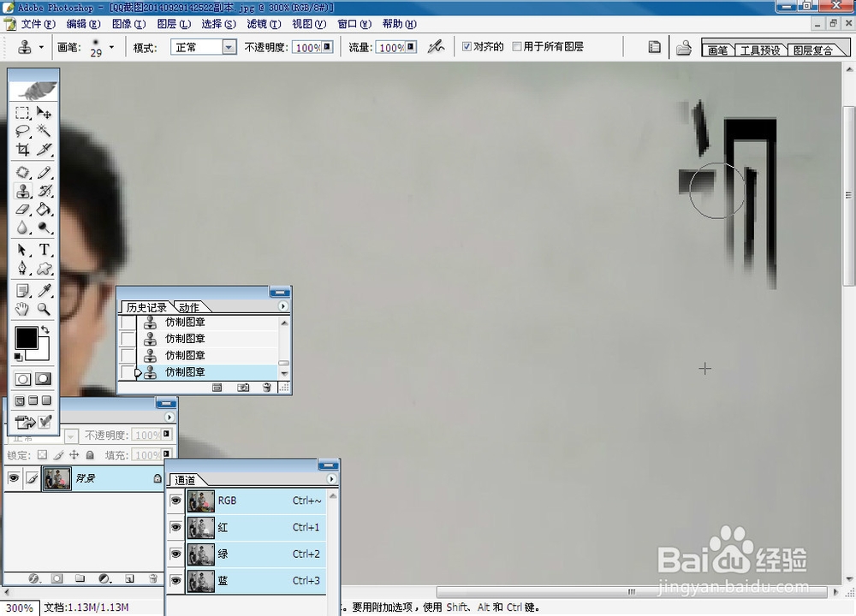The height and width of the screenshot is (616, 856).
Task: Select the Blur tool
Action: [x=22, y=227]
